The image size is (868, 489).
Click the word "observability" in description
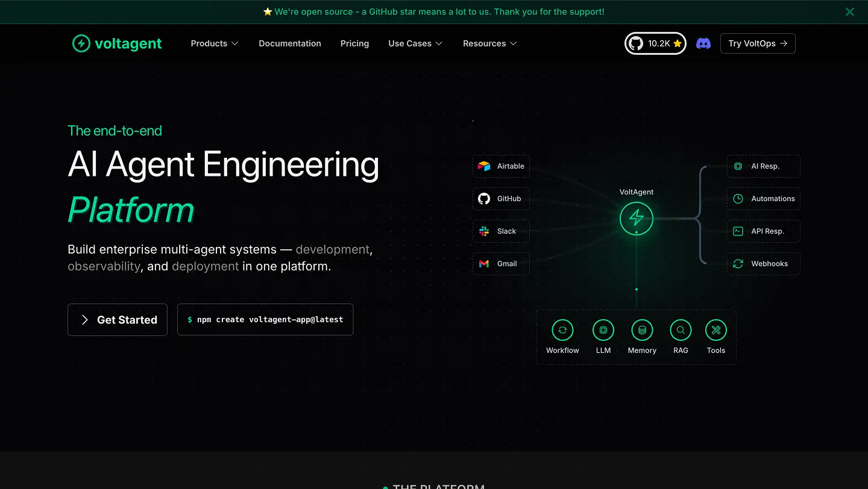(104, 266)
